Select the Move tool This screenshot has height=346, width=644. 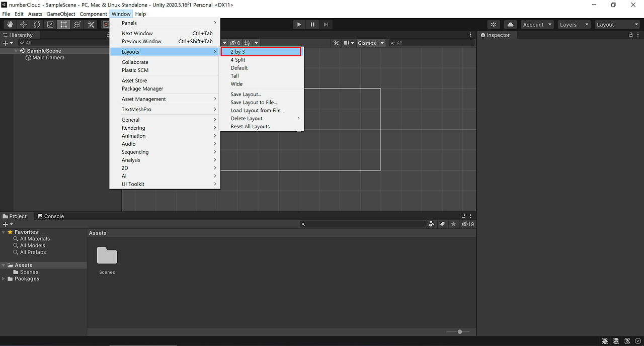[x=23, y=25]
